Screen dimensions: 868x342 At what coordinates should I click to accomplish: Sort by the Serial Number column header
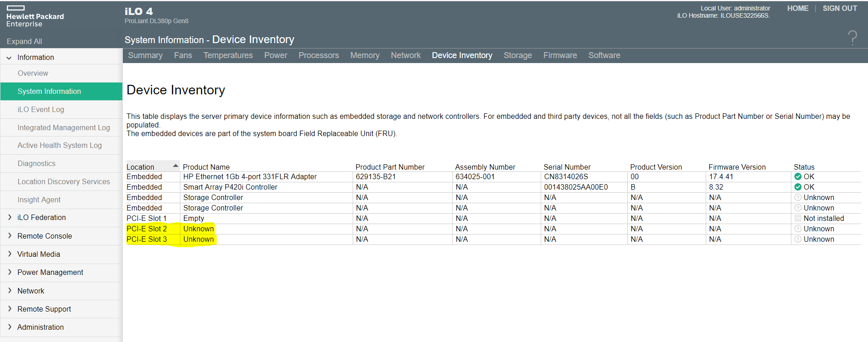click(567, 167)
